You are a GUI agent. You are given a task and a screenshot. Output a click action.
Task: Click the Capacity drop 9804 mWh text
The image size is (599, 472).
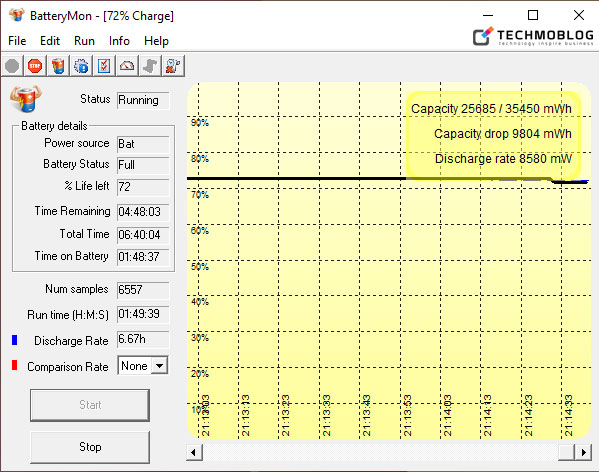click(503, 134)
